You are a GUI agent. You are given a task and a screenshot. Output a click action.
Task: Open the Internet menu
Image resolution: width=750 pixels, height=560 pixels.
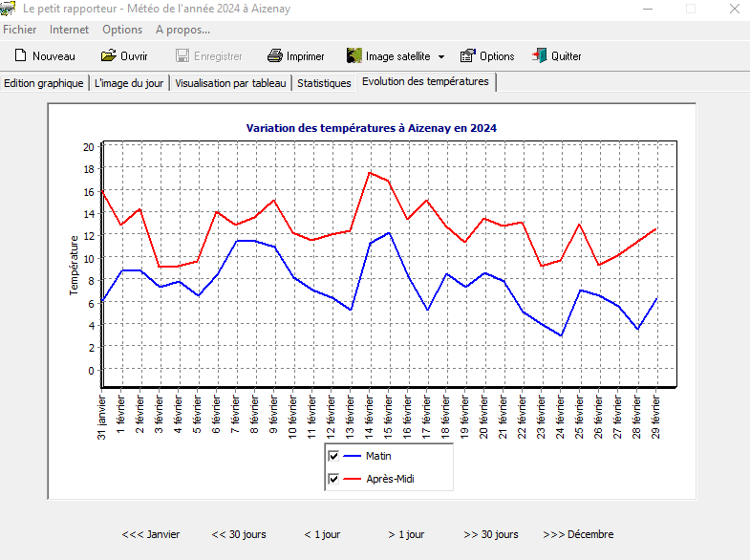(x=70, y=30)
